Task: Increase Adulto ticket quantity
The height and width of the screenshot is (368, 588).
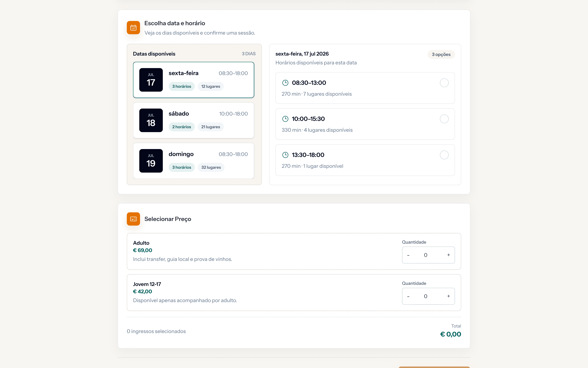Action: [449, 255]
